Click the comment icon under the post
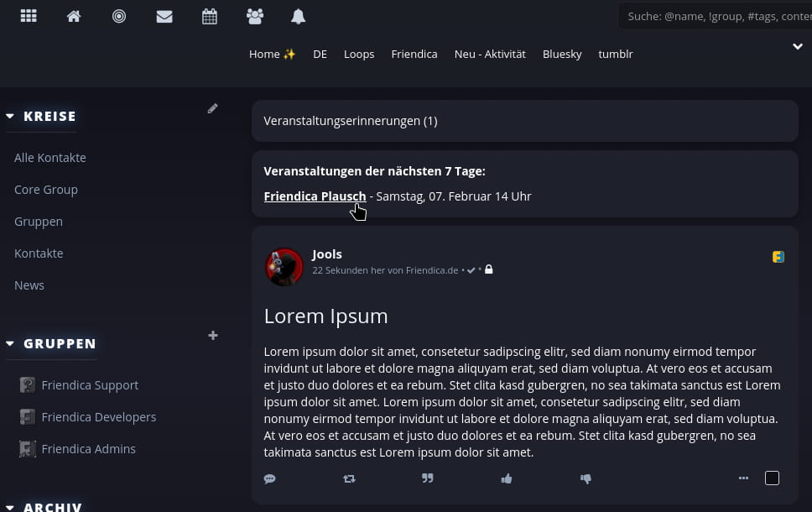The image size is (812, 512). coord(270,478)
